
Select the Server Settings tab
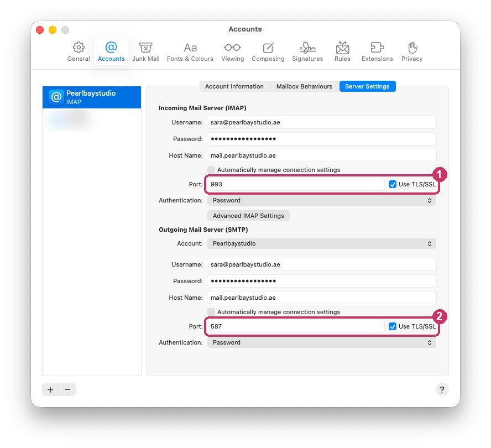point(367,86)
